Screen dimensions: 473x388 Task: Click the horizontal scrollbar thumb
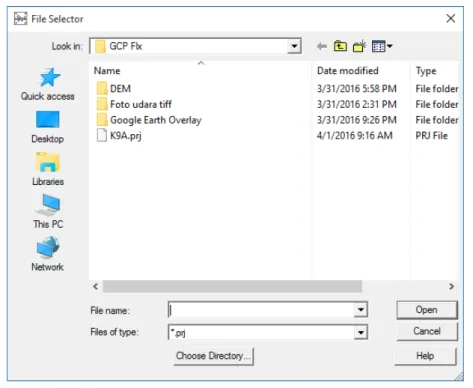[x=232, y=286]
